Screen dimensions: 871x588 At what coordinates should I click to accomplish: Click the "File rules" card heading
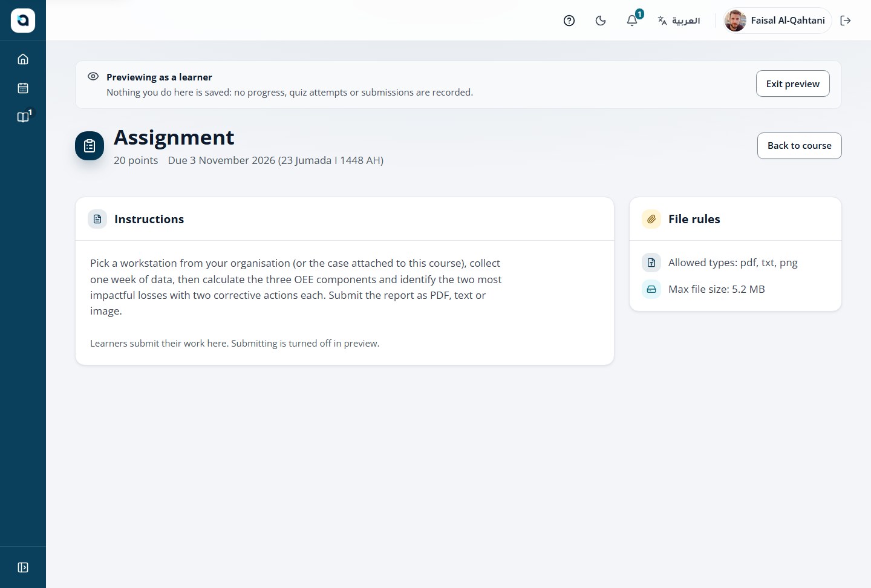pyautogui.click(x=694, y=219)
